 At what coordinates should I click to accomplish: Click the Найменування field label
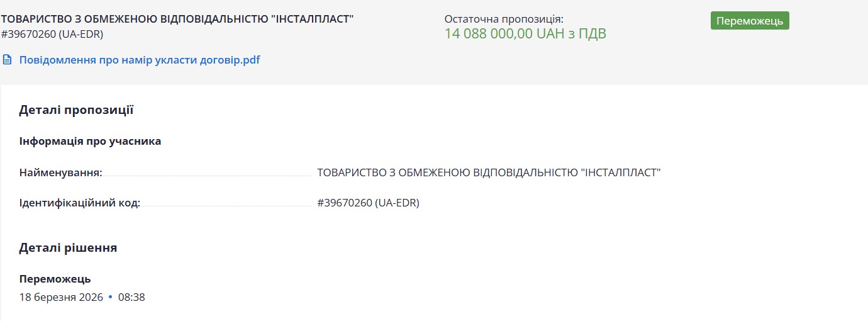[x=60, y=172]
